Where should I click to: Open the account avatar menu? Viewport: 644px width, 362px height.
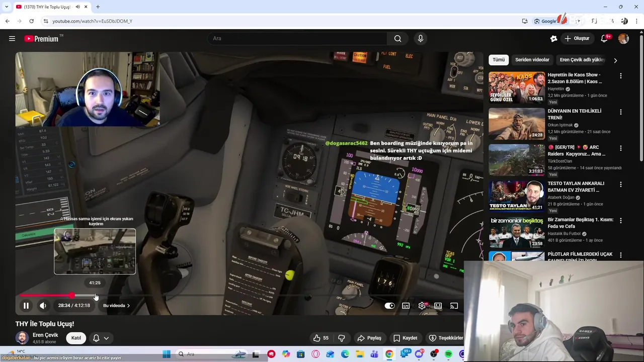point(623,39)
